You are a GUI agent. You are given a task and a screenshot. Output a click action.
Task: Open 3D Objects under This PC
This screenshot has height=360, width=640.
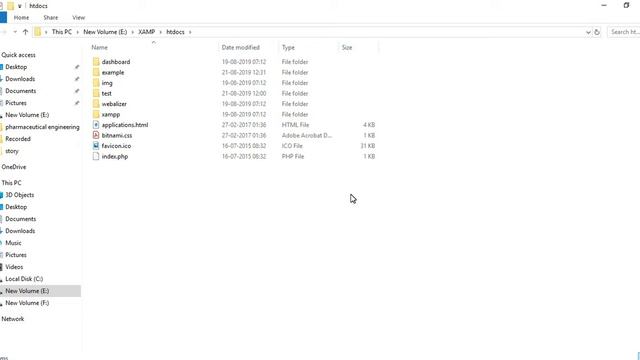[20, 195]
